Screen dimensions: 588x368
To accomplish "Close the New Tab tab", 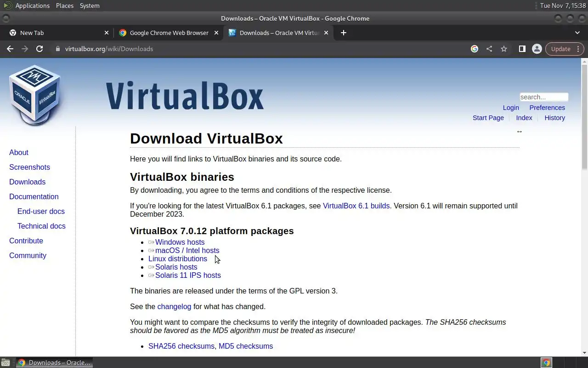I will 107,33.
